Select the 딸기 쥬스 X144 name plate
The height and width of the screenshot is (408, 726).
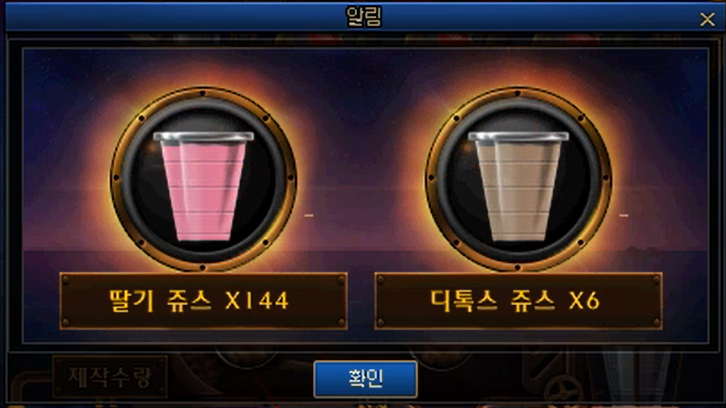(203, 301)
